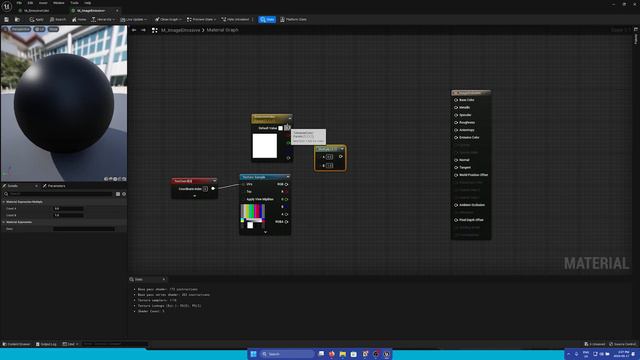The image size is (640, 360).
Task: Click the Details search magnifier icon
Action: point(6,194)
